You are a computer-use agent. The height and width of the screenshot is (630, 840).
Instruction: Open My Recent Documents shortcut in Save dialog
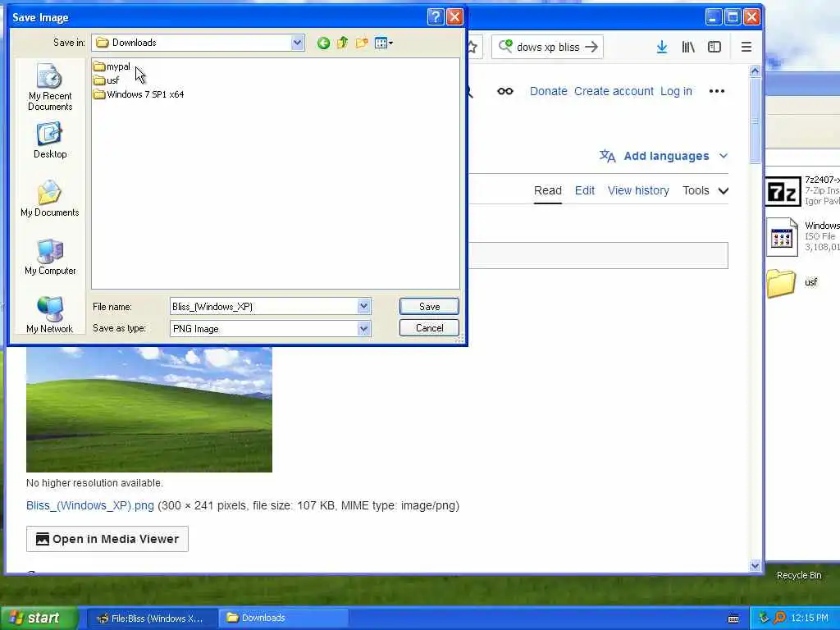coord(50,87)
